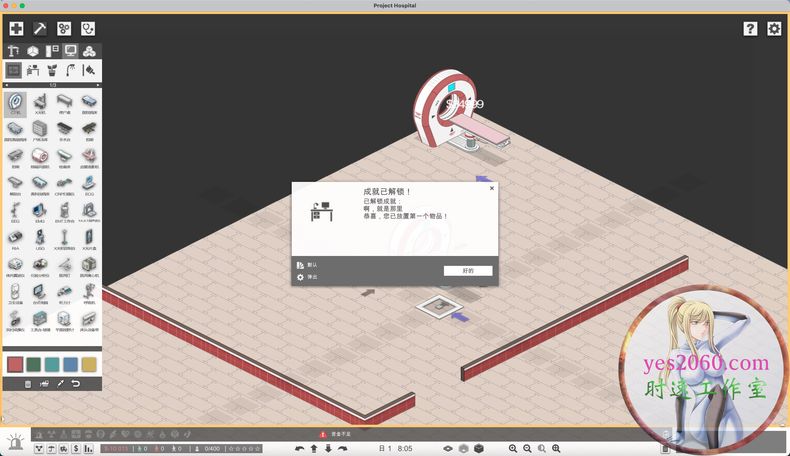Toggle the wall display cube icon
The width and height of the screenshot is (790, 456).
coord(478,449)
